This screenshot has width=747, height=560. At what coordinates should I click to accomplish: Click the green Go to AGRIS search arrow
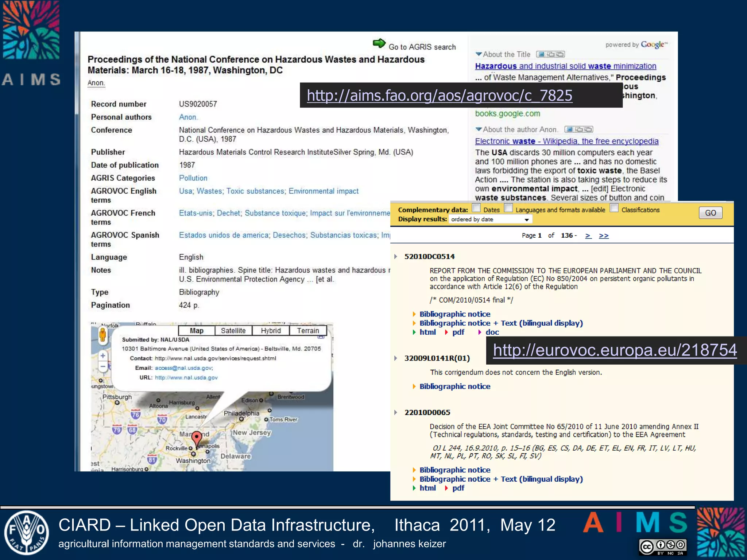coord(379,43)
